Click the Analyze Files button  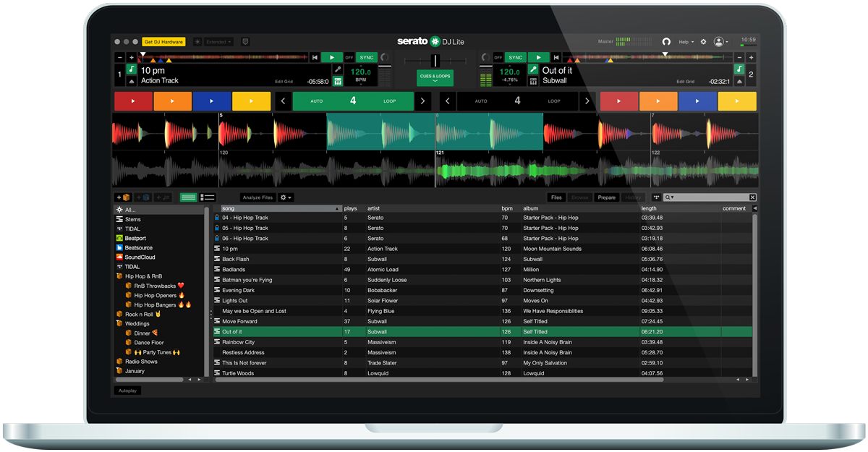258,197
